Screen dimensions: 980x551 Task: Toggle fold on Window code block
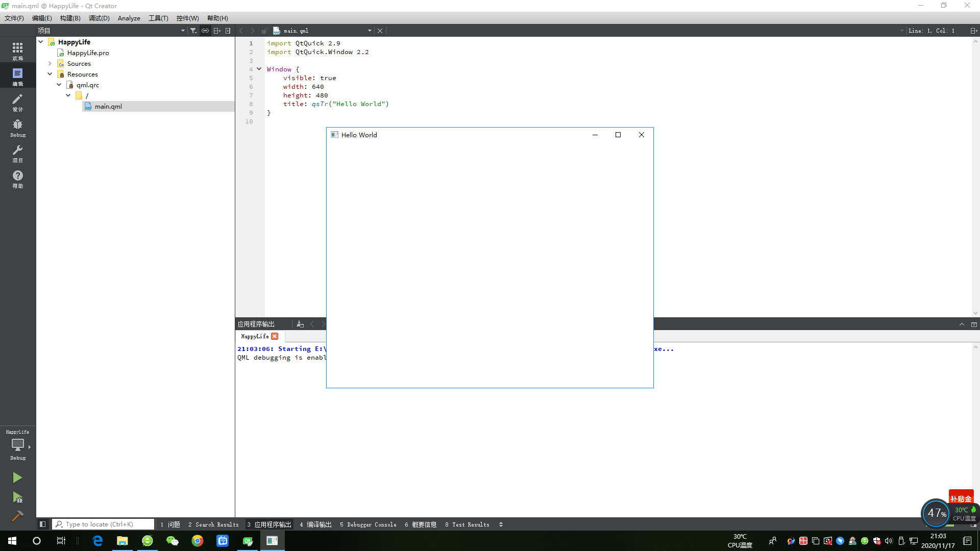(x=259, y=69)
